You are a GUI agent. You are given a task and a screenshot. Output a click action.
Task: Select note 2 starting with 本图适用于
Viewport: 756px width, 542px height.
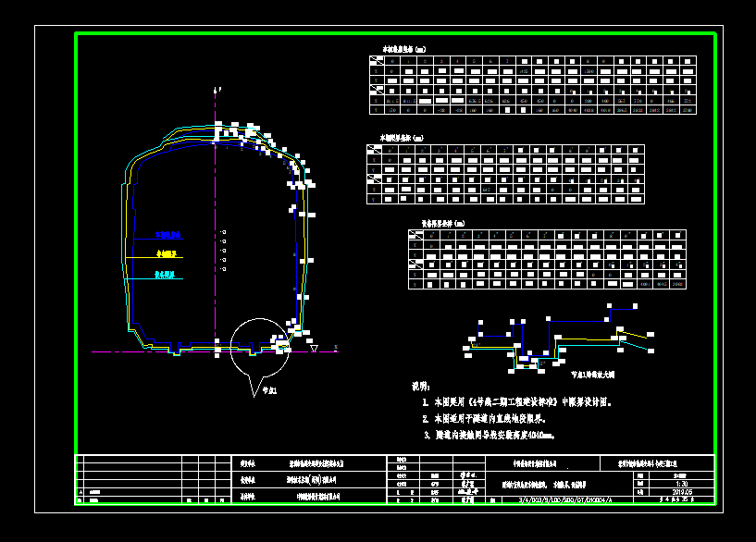[484, 419]
